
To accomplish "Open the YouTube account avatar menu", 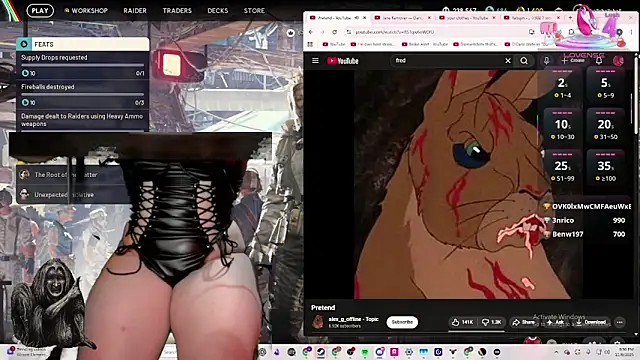I will pyautogui.click(x=618, y=61).
